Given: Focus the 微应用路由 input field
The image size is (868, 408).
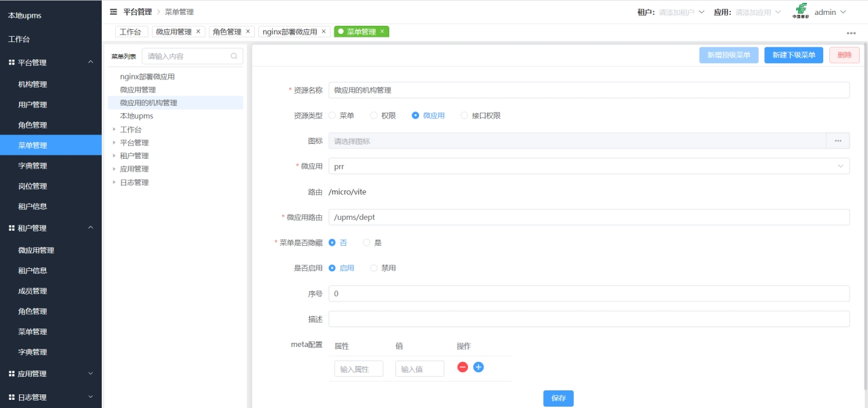Looking at the screenshot, I should pos(589,217).
